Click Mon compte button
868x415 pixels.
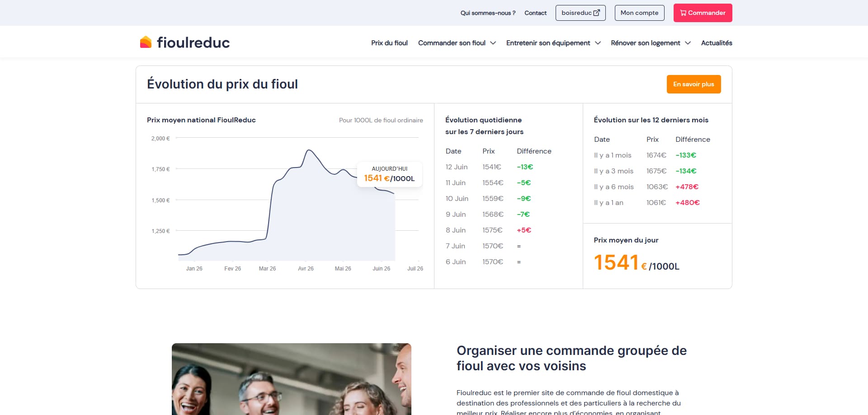pyautogui.click(x=639, y=13)
